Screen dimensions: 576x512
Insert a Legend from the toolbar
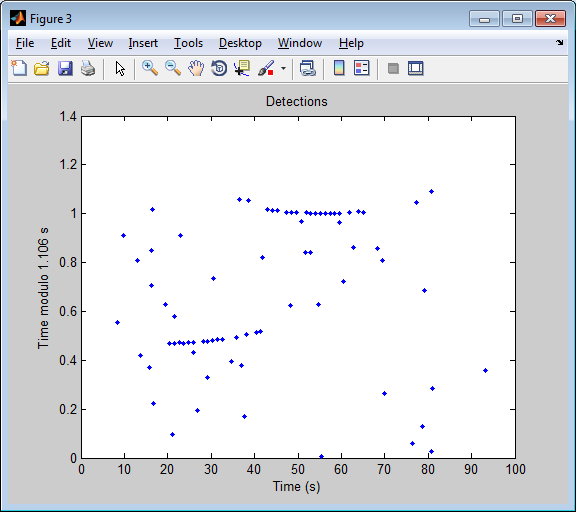tap(361, 68)
